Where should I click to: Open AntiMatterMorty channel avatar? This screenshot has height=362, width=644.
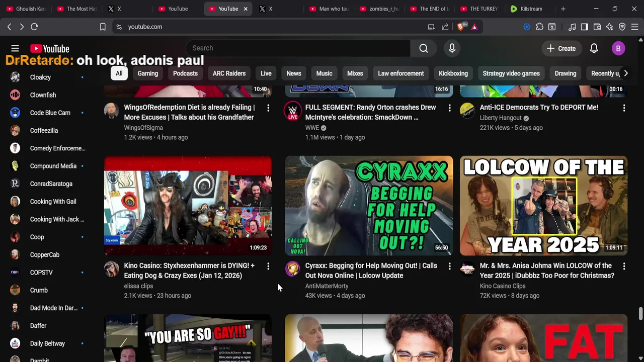point(292,269)
